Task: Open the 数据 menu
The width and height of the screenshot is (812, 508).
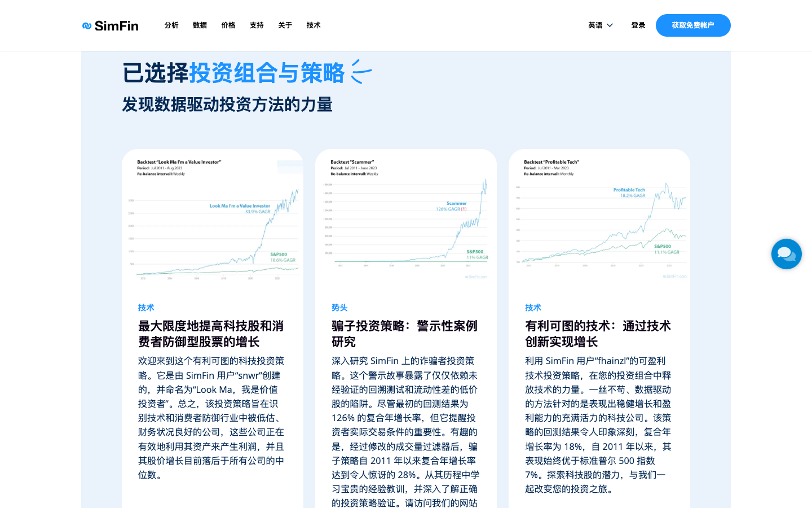Action: (200, 25)
